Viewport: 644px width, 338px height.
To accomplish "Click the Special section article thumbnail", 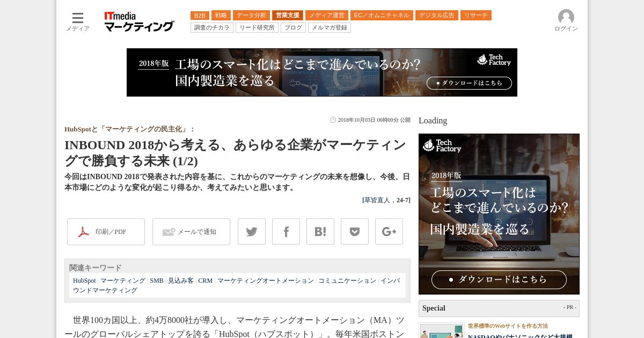I will 442,330.
